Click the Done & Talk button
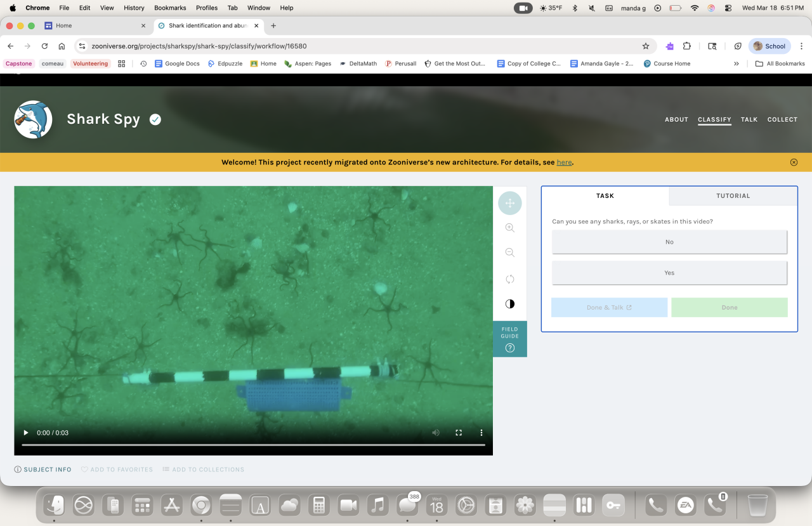Screen dimensions: 812x526 [x=609, y=307]
